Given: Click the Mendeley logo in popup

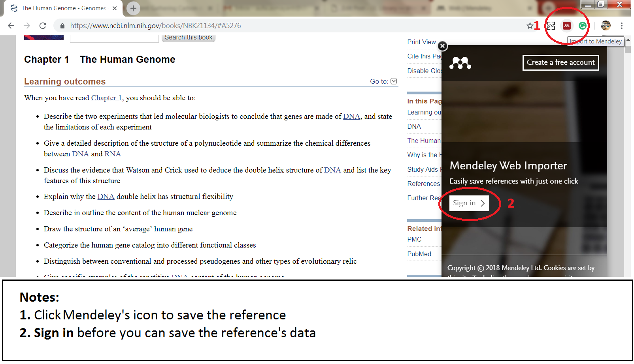Looking at the screenshot, I should click(x=460, y=63).
